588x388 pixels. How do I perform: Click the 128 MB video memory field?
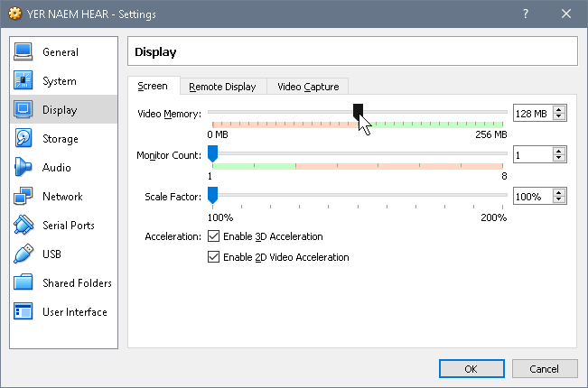click(x=533, y=113)
